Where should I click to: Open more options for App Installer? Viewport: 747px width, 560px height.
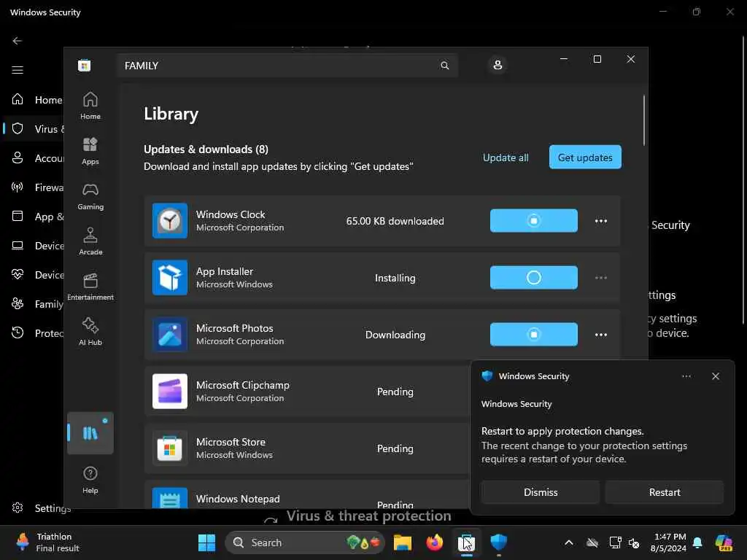click(x=601, y=278)
